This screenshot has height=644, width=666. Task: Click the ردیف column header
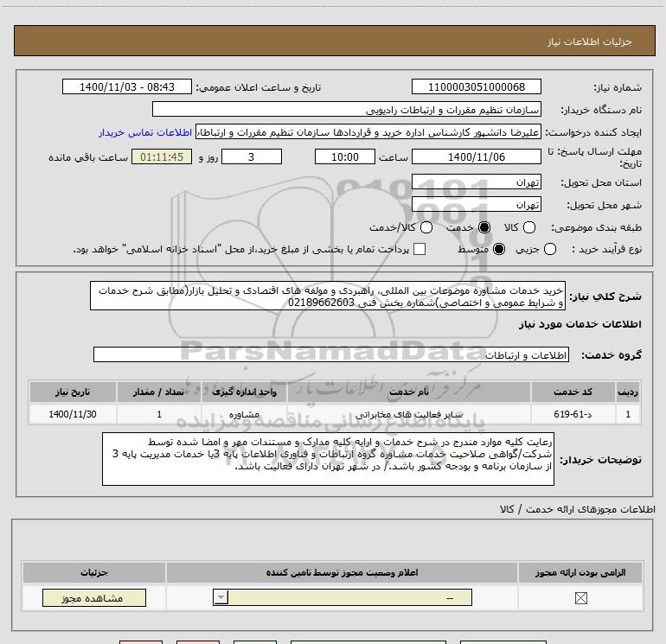coord(628,392)
